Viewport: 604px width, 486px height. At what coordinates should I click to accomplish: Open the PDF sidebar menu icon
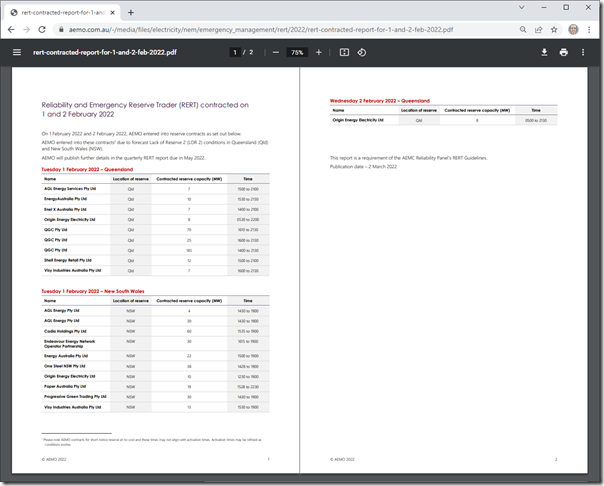(x=17, y=52)
